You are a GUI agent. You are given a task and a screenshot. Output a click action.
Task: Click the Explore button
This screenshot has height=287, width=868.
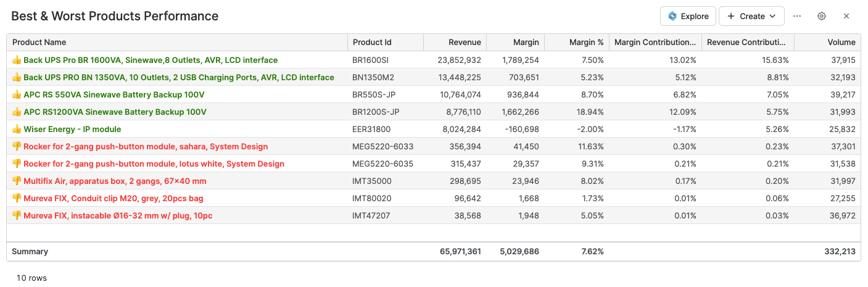pyautogui.click(x=688, y=16)
